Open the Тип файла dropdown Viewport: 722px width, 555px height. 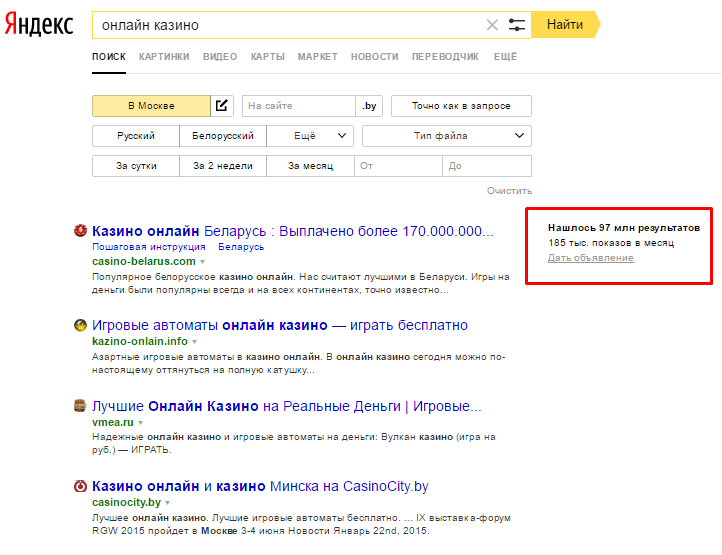tap(447, 136)
